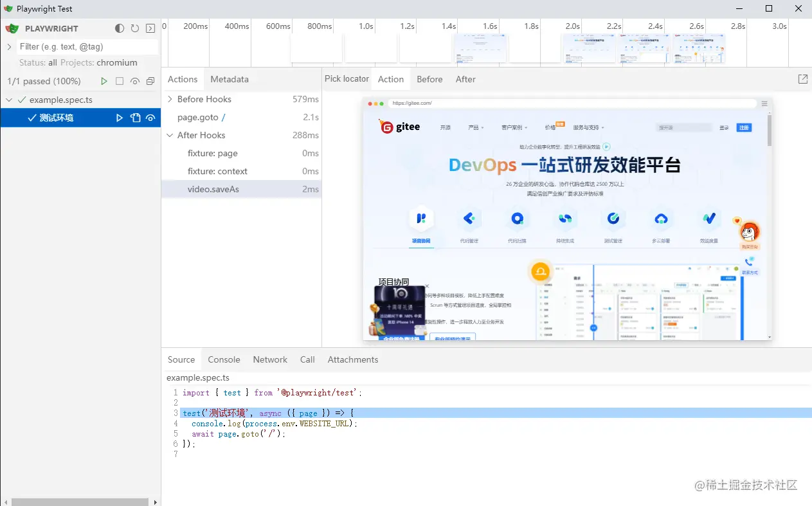Click the timeline thumbnail near 2.0s
Viewport: 812px width, 506px height.
coord(590,48)
